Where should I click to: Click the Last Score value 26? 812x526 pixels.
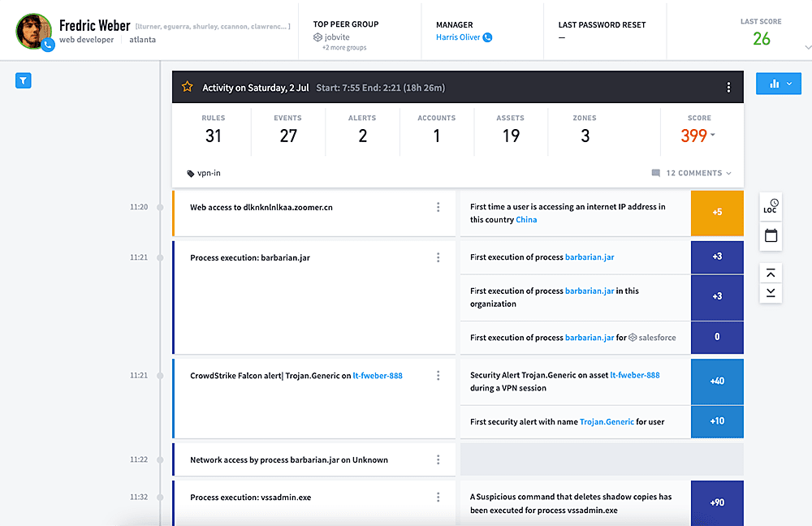(x=762, y=39)
